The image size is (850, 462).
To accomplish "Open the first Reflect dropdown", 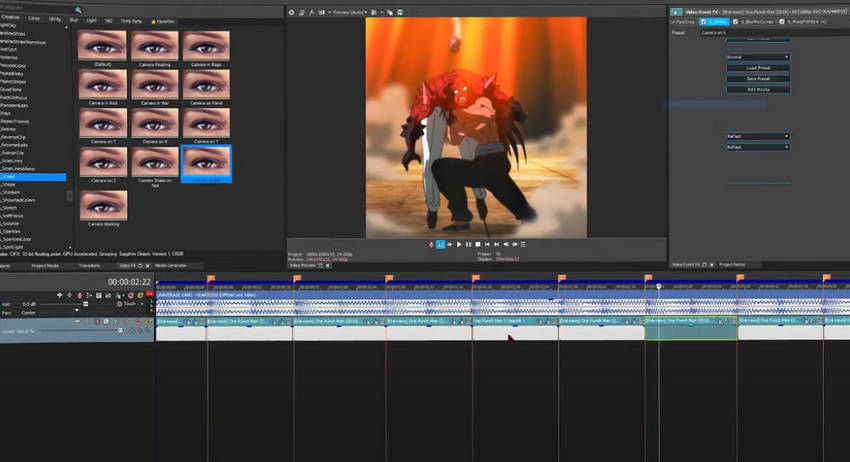I will click(758, 136).
